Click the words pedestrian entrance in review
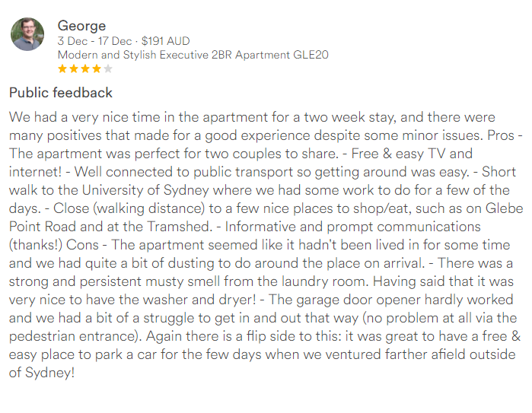 point(74,336)
